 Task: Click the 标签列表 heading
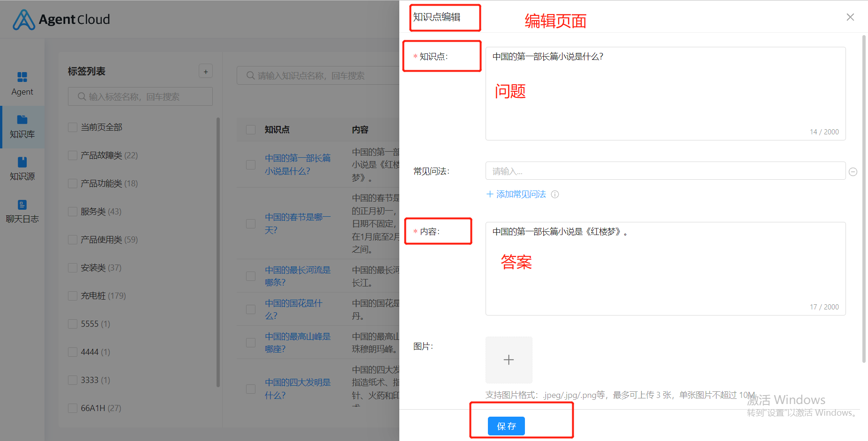(87, 71)
